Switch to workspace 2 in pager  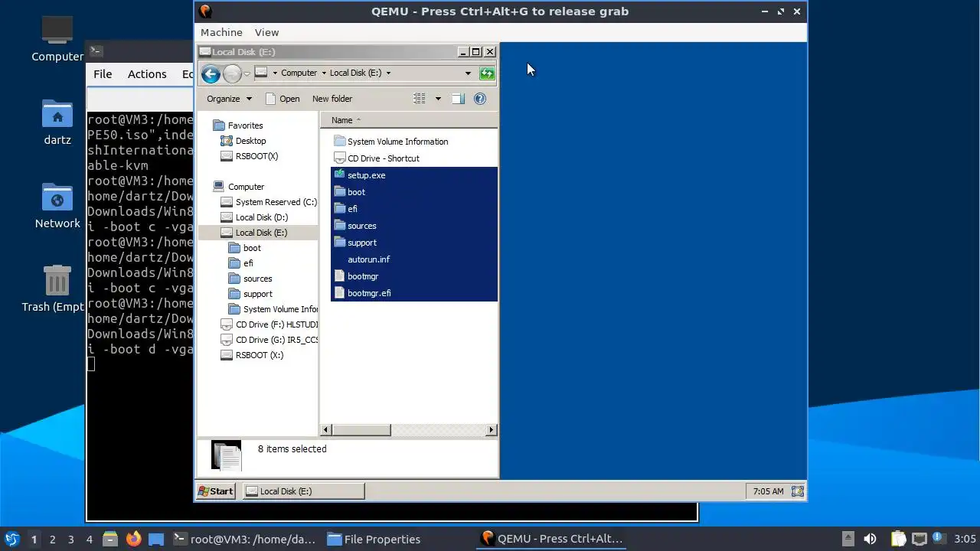pyautogui.click(x=52, y=540)
